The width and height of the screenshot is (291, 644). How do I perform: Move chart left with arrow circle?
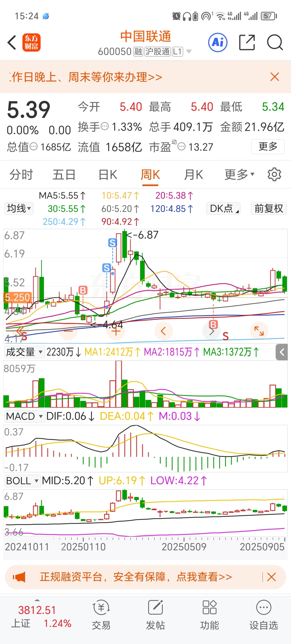[x=163, y=331]
